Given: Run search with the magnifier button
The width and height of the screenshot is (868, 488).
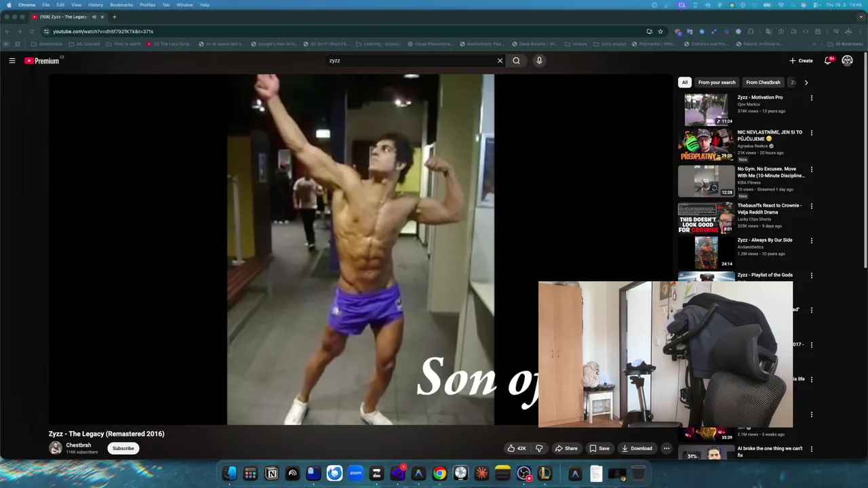Looking at the screenshot, I should tap(516, 60).
